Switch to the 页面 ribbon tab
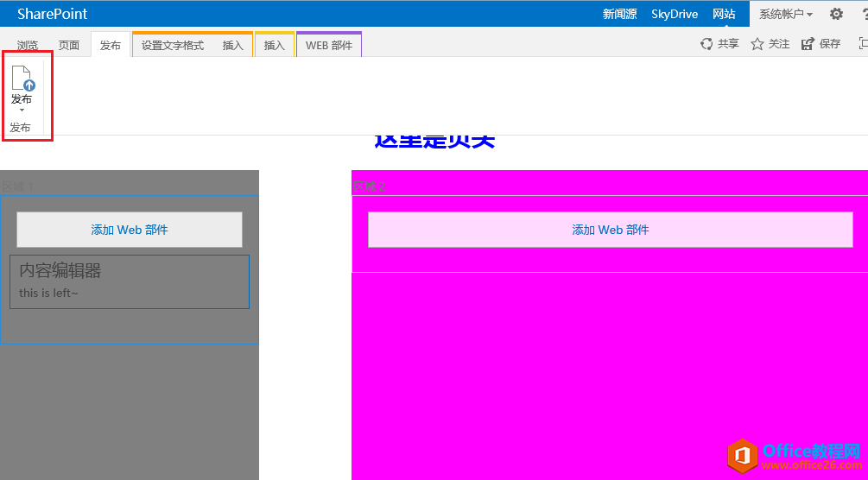This screenshot has width=868, height=480. (69, 46)
